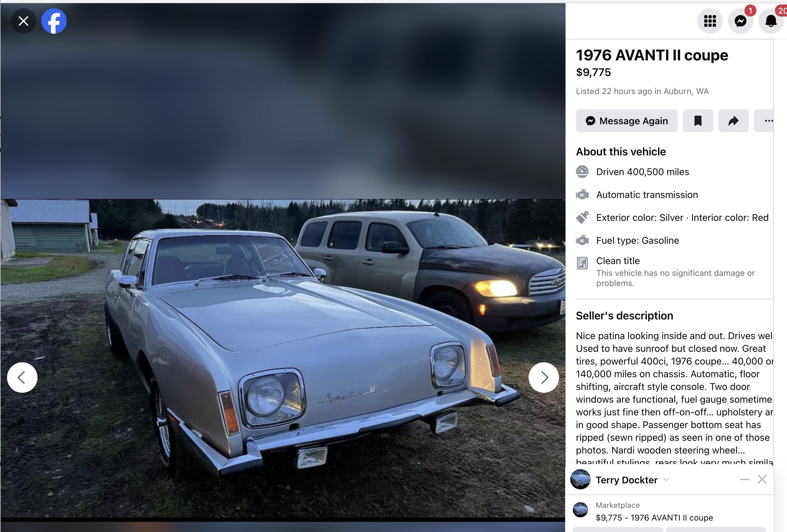The image size is (787, 532).
Task: Go to Facebook home via logo
Action: [54, 21]
